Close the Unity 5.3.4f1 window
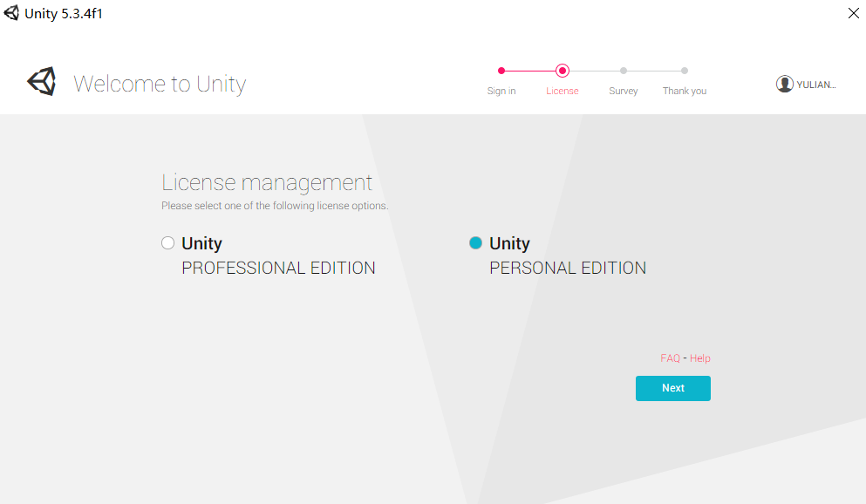 (x=853, y=13)
